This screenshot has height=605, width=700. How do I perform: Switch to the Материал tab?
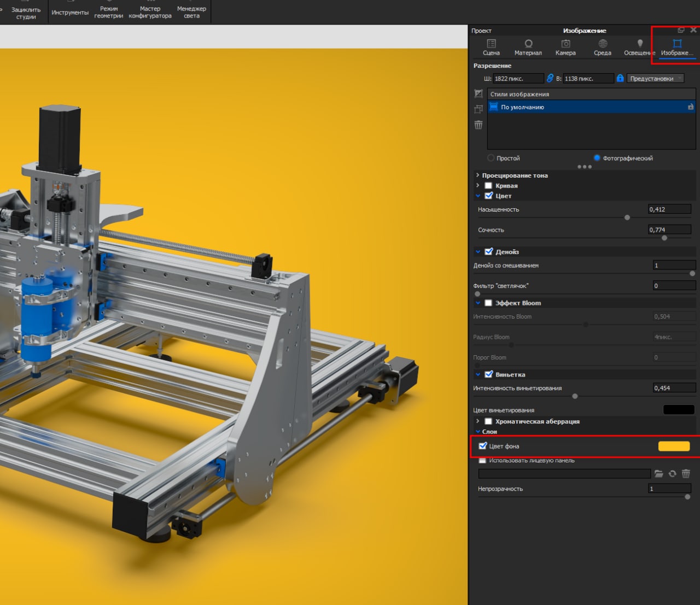pos(528,47)
